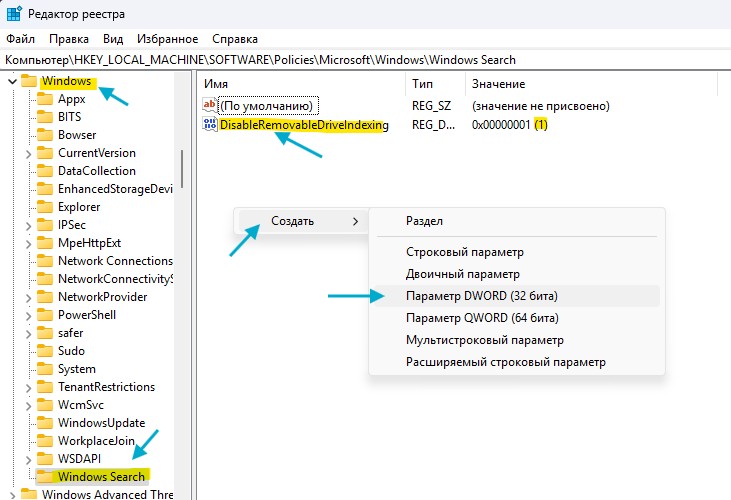
Task: Click the safer folder icon
Action: [45, 333]
